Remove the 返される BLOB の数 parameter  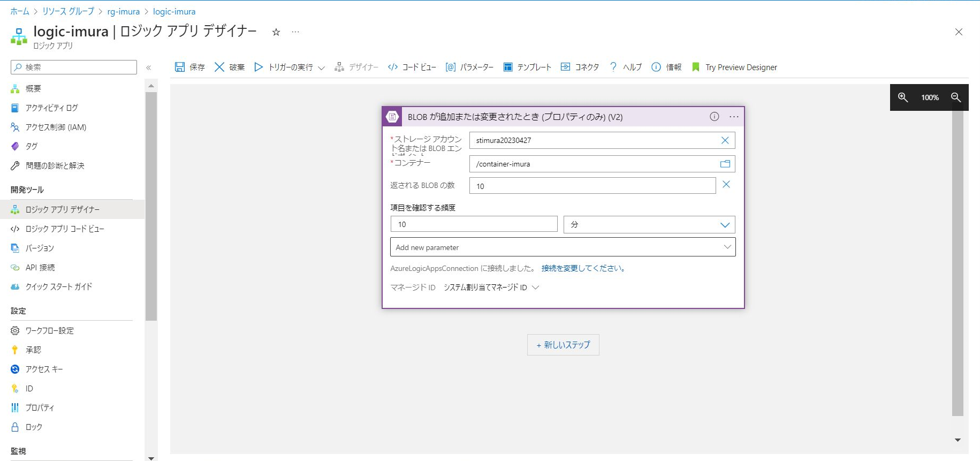click(x=726, y=184)
